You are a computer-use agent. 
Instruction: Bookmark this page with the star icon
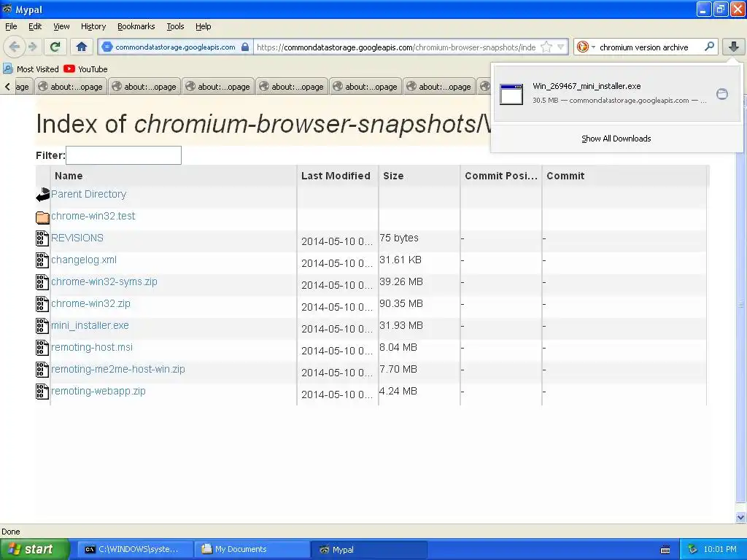[x=546, y=47]
